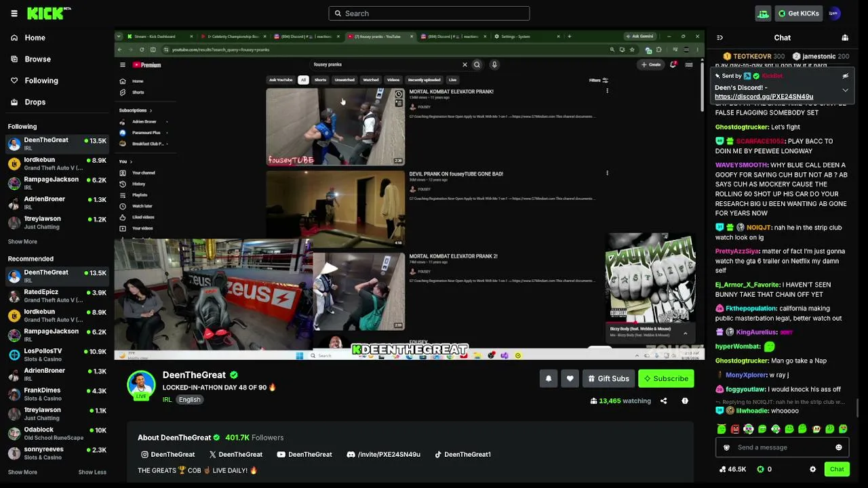The width and height of the screenshot is (868, 488).
Task: Click the green Subscribe button
Action: [x=666, y=379]
